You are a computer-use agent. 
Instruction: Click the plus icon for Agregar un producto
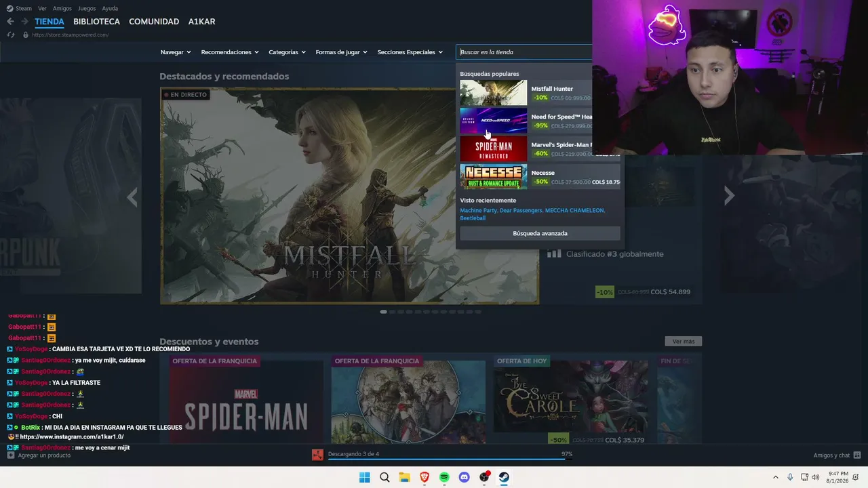[10, 455]
